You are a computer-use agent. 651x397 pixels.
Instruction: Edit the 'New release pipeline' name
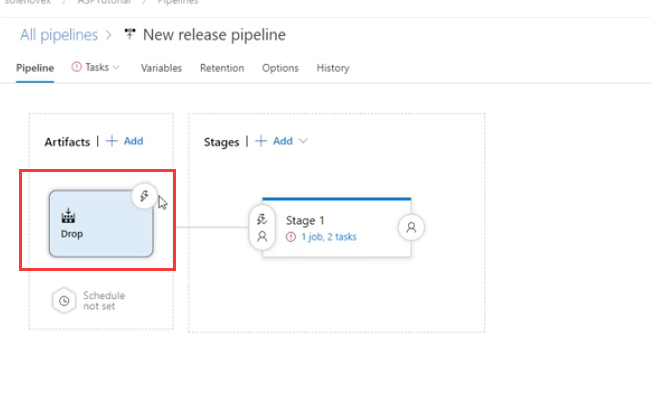(214, 34)
